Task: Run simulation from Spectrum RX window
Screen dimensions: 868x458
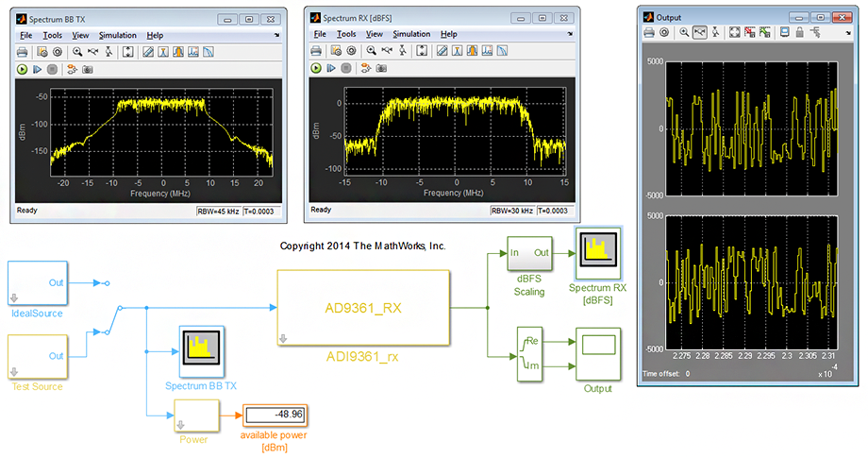Action: click(316, 68)
